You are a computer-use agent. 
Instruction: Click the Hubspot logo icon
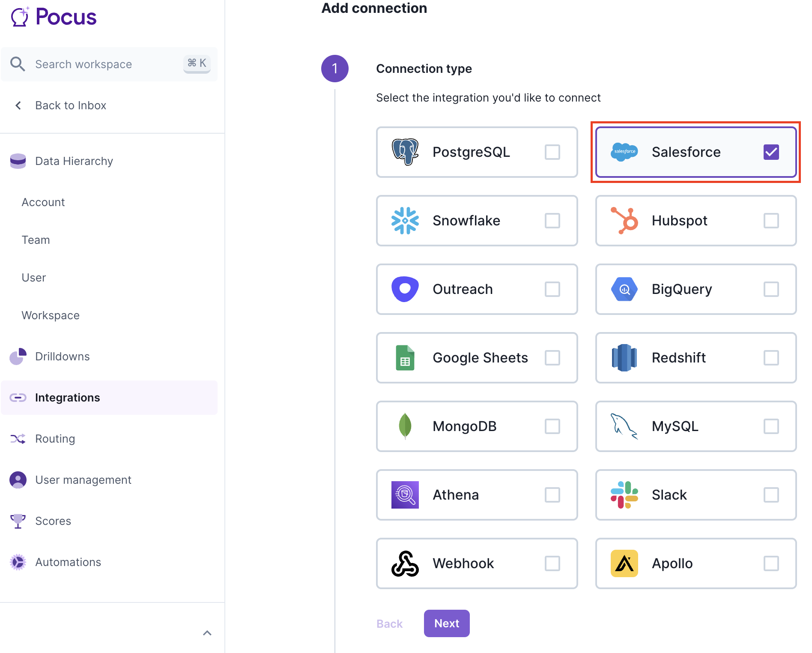tap(624, 221)
